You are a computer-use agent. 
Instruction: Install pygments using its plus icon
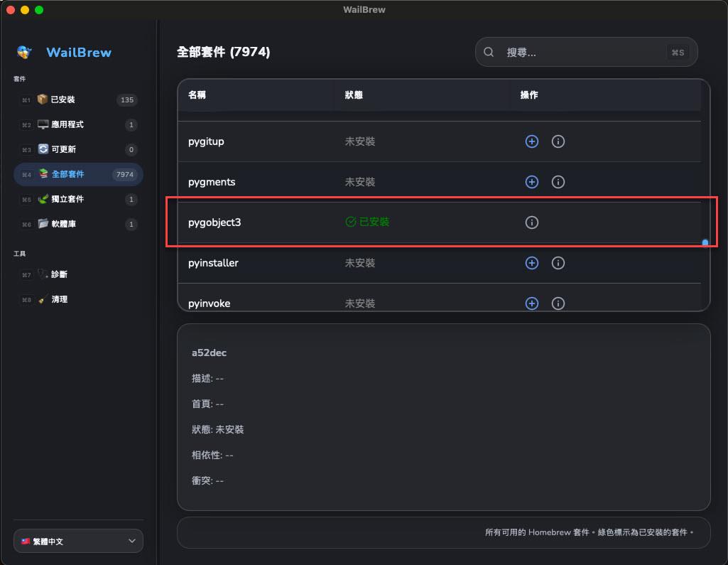pos(531,182)
